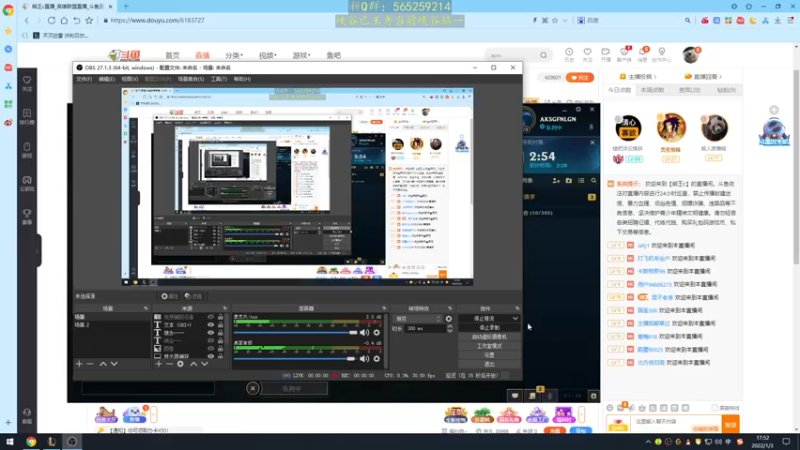Adjust microphone volume slider
This screenshot has height=450, width=800.
[295, 333]
